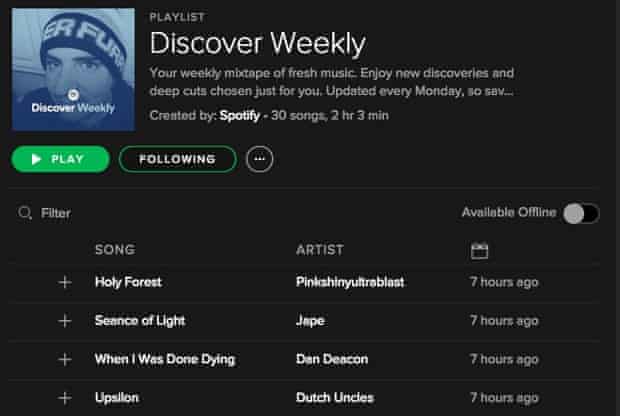The image size is (620, 416).
Task: Select the Upsilon song row title
Action: click(117, 397)
